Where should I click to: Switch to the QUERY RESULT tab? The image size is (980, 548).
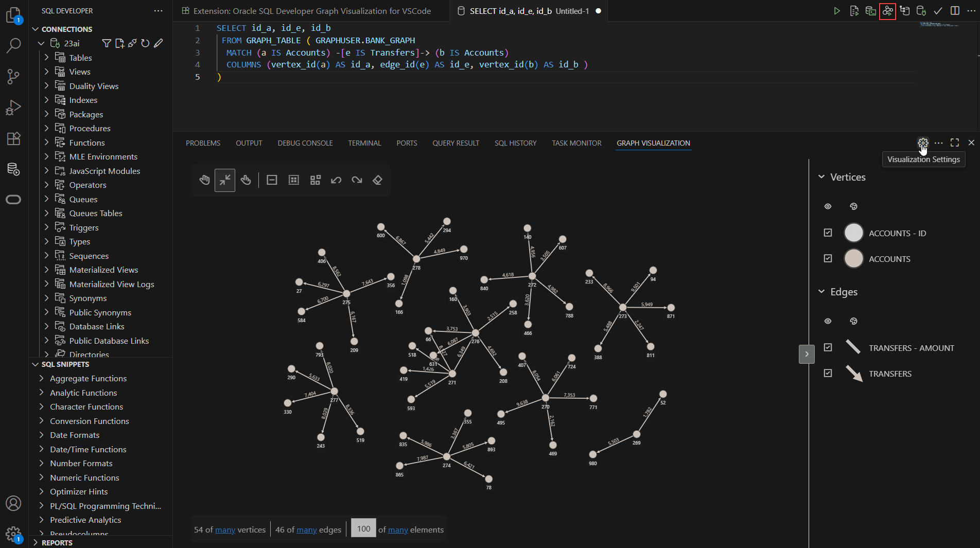pos(456,143)
